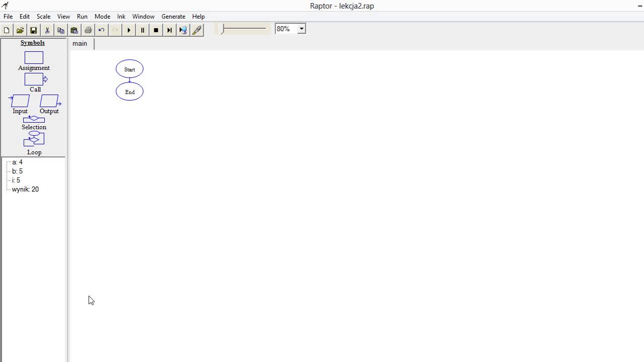
Task: Select the Assignment symbol
Action: [x=34, y=58]
